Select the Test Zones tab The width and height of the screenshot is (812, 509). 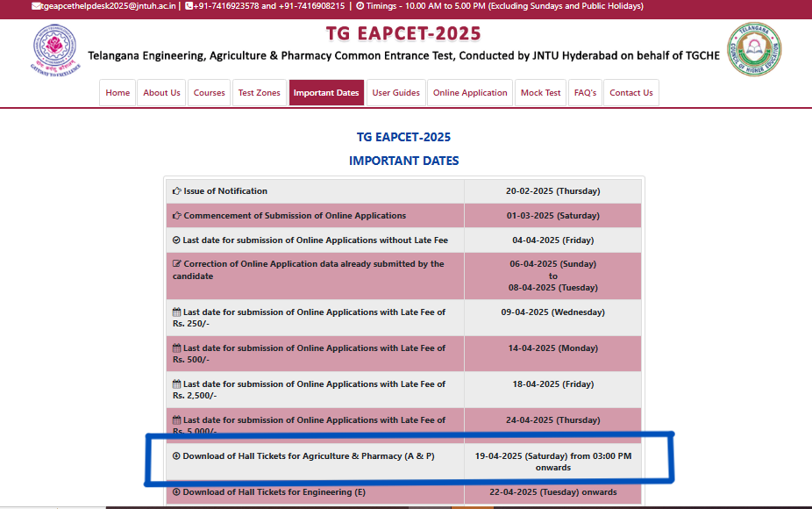click(x=260, y=92)
